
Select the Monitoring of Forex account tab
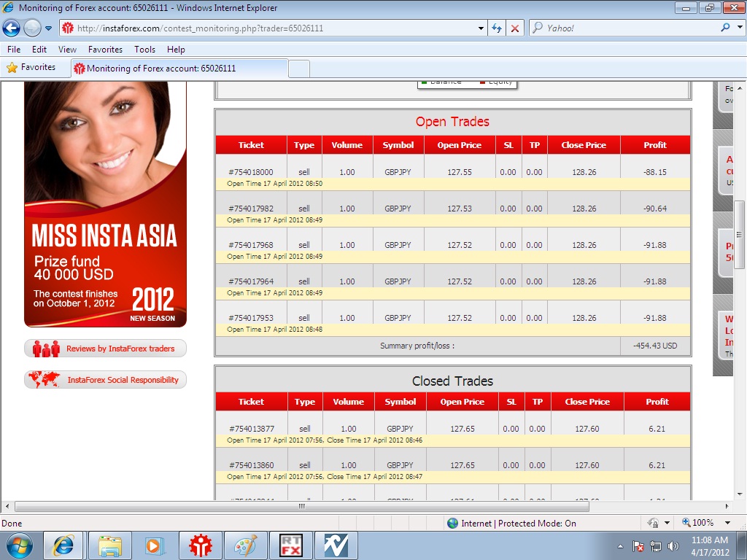[x=179, y=69]
